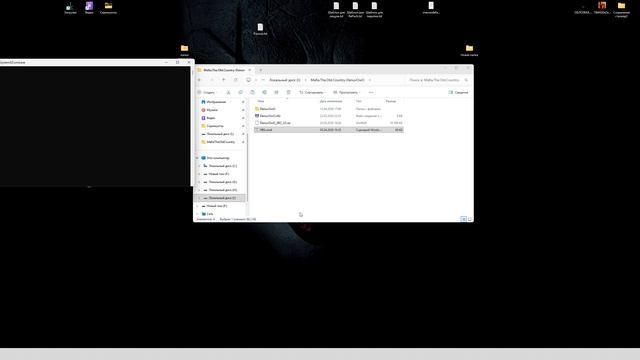This screenshot has width=640, height=360.
Task: Select the highlighted .cmd file row
Action: click(329, 130)
